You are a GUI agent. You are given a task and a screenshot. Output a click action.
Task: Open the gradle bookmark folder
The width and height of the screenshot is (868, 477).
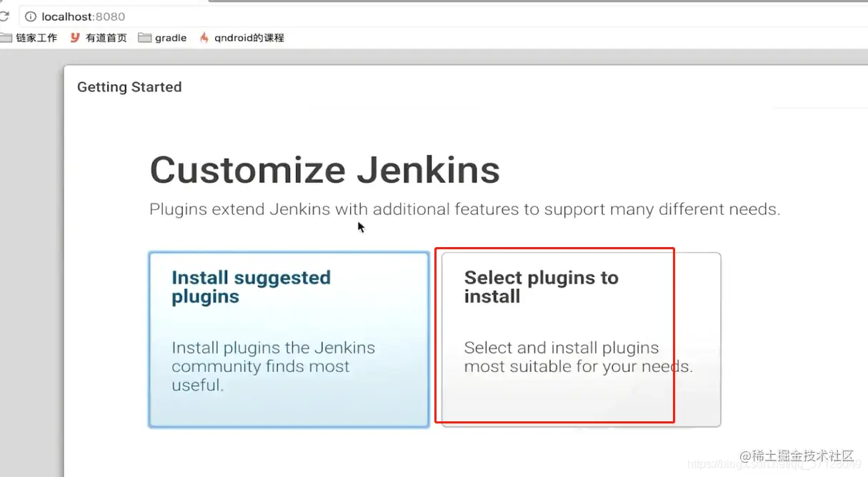coord(162,38)
